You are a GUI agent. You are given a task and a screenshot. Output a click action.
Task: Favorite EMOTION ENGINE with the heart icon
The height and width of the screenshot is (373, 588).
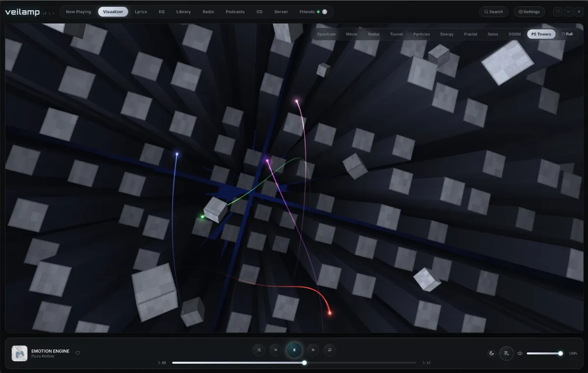point(78,353)
